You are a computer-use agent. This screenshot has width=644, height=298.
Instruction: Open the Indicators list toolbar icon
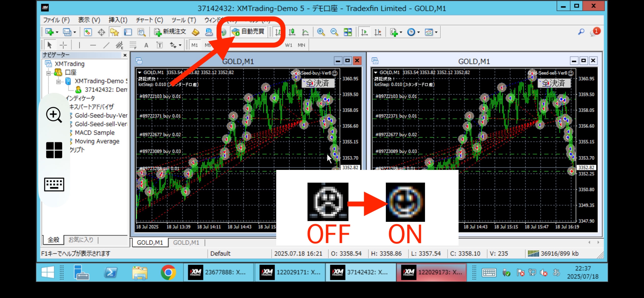click(394, 32)
